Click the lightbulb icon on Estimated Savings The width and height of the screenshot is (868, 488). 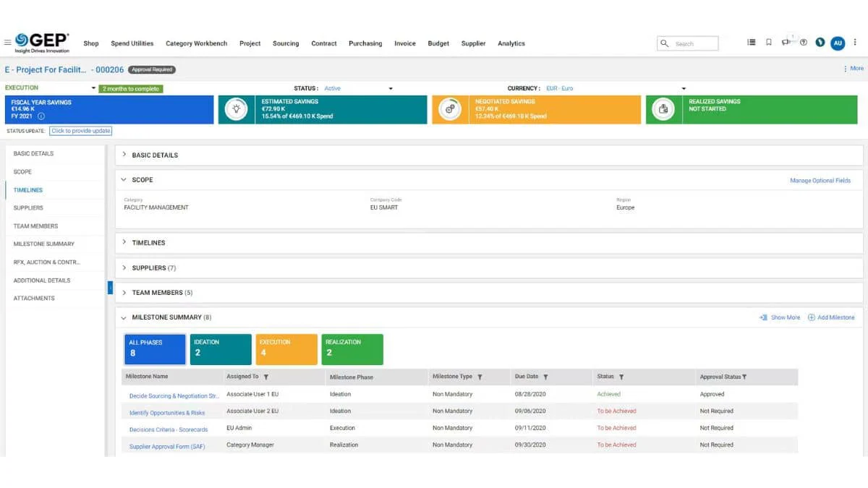(236, 109)
